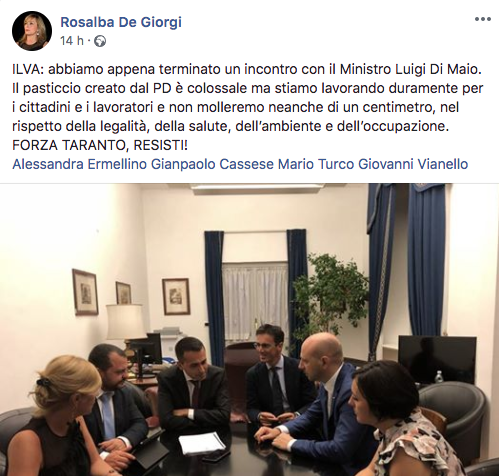Image resolution: width=499 pixels, height=476 pixels.
Task: Click the smartphone lying on the table
Action: pos(214,455)
